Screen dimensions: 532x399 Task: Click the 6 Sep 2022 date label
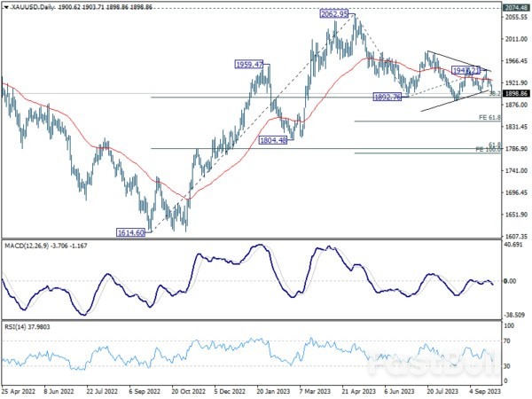click(145, 391)
